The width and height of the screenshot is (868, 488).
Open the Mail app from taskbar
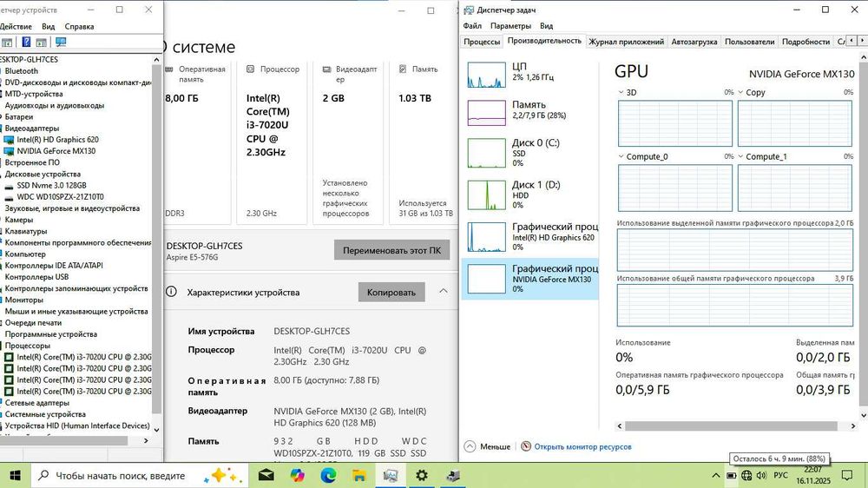266,475
